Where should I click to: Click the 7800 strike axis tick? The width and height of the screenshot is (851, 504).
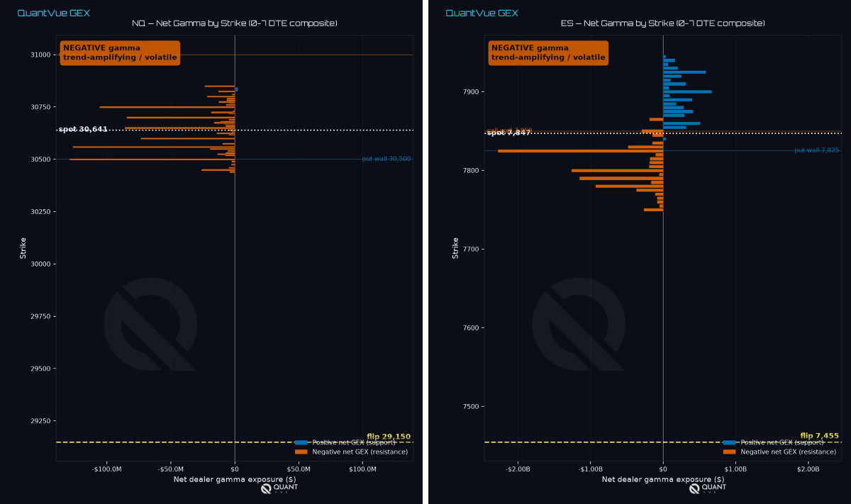472,171
